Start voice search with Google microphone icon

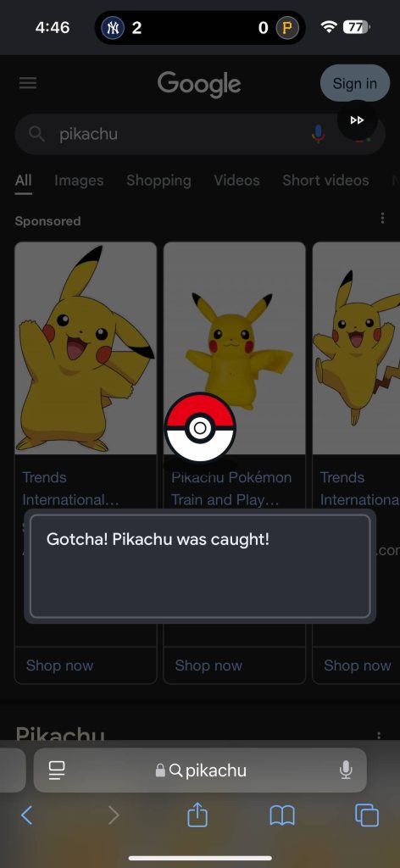tap(318, 133)
